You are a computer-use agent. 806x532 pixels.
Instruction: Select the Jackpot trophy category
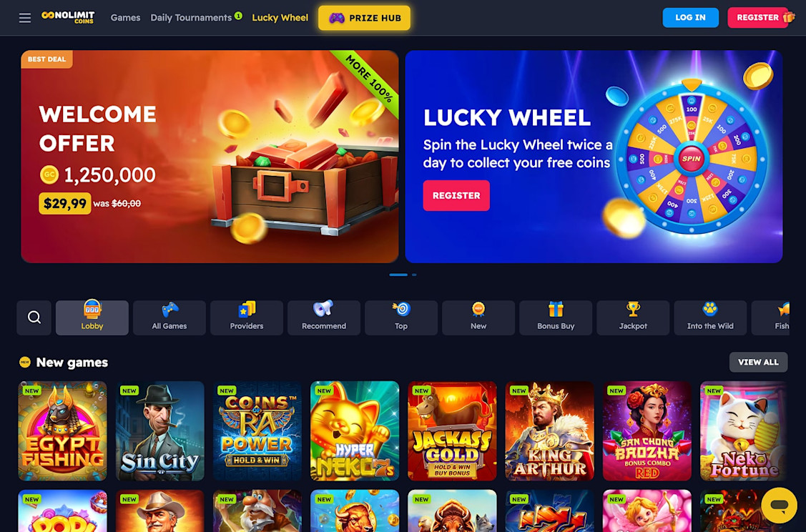633,317
